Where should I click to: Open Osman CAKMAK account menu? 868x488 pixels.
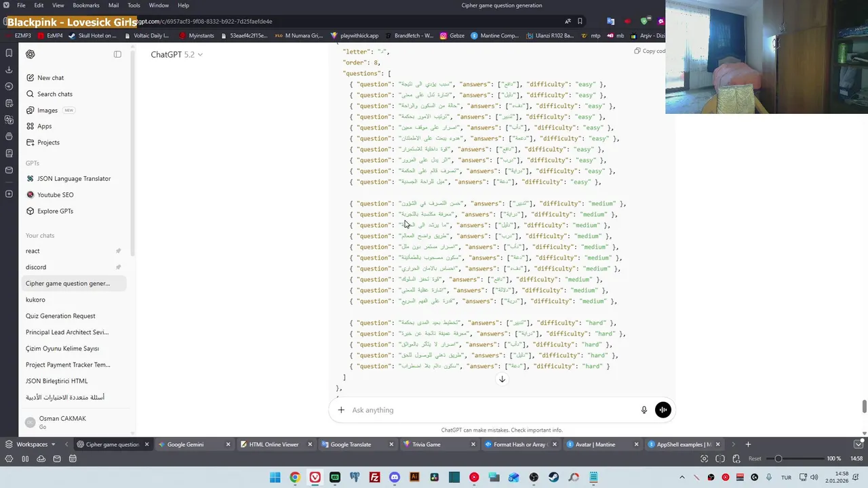(73, 422)
